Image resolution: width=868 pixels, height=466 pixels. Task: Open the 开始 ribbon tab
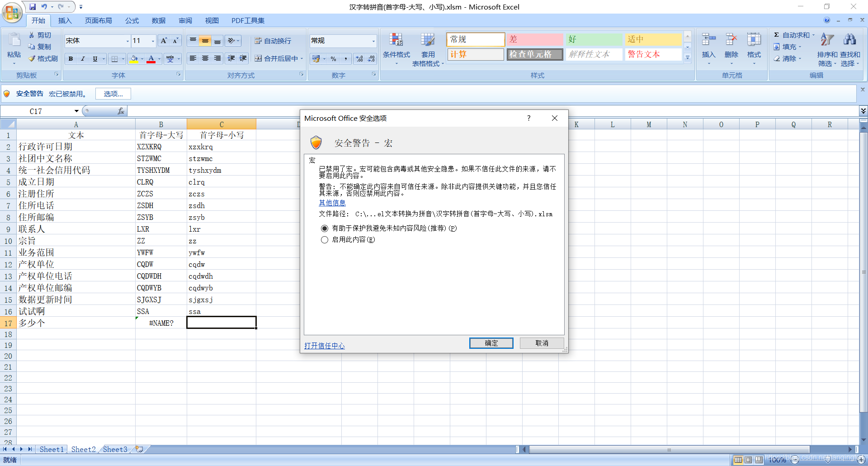coord(38,20)
